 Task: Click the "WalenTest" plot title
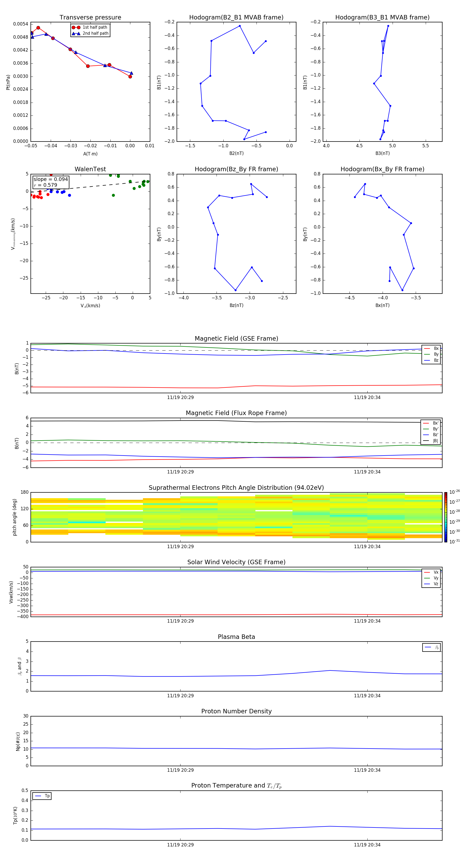90,169
